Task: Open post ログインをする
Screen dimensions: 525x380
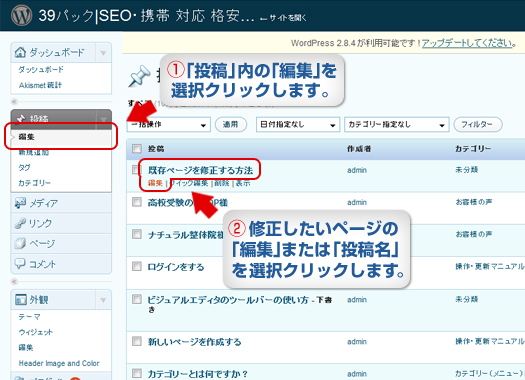Action: (176, 267)
